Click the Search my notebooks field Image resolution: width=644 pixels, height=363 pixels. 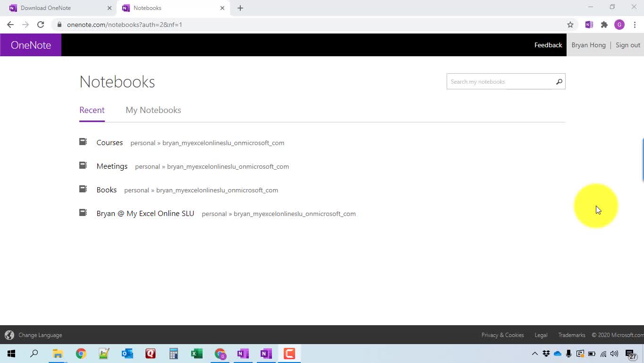click(500, 82)
